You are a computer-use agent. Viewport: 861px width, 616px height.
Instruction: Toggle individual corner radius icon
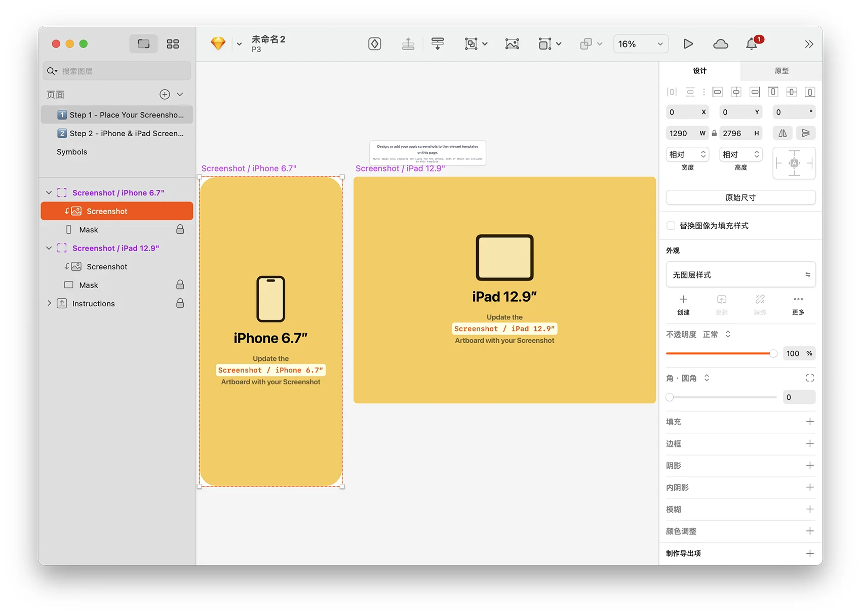[x=810, y=378]
